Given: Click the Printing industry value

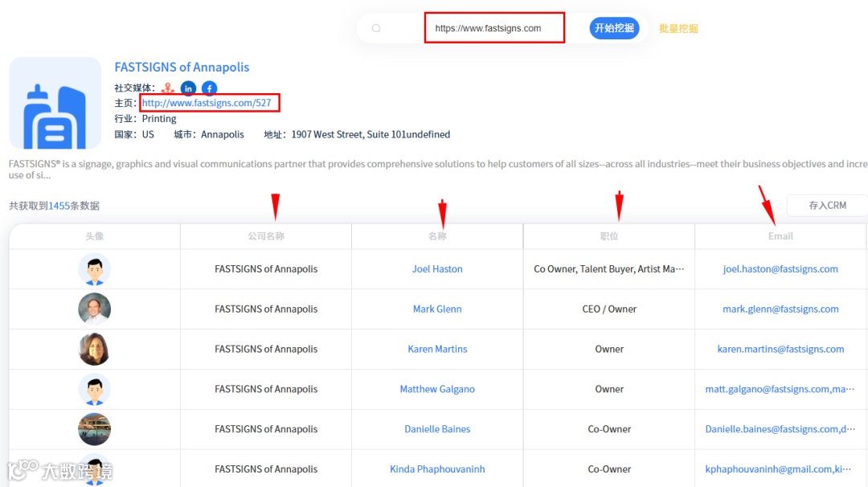Looking at the screenshot, I should pos(159,118).
